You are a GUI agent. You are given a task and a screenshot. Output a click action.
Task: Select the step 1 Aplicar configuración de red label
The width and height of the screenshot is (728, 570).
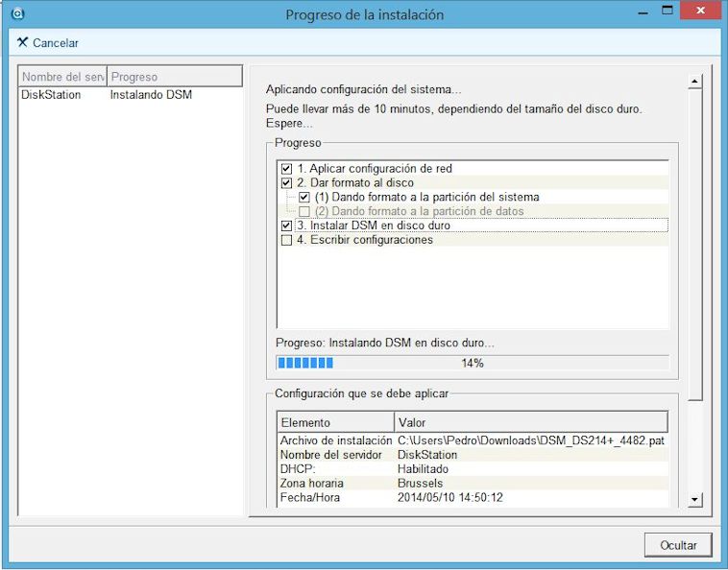[x=375, y=168]
